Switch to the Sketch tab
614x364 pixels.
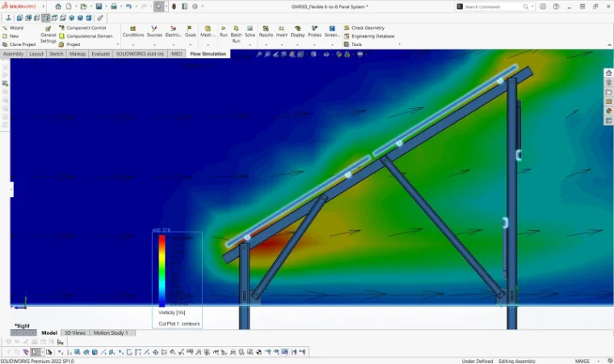tap(56, 54)
